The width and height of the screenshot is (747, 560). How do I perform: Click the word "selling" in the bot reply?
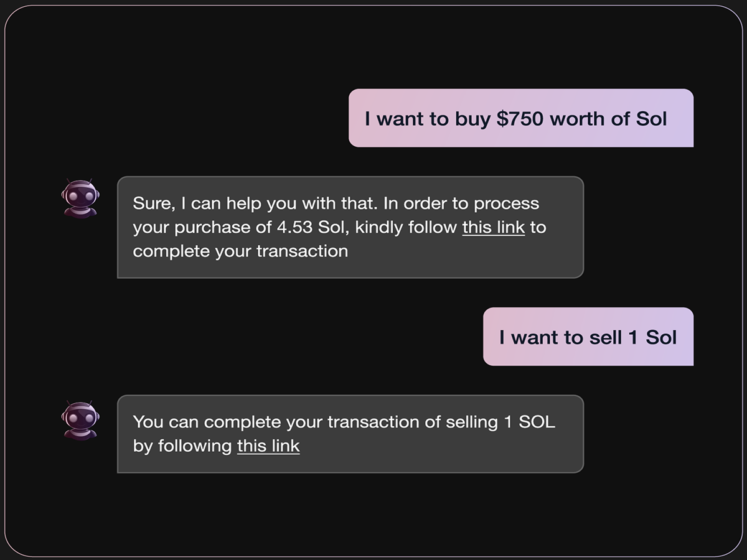click(x=472, y=422)
